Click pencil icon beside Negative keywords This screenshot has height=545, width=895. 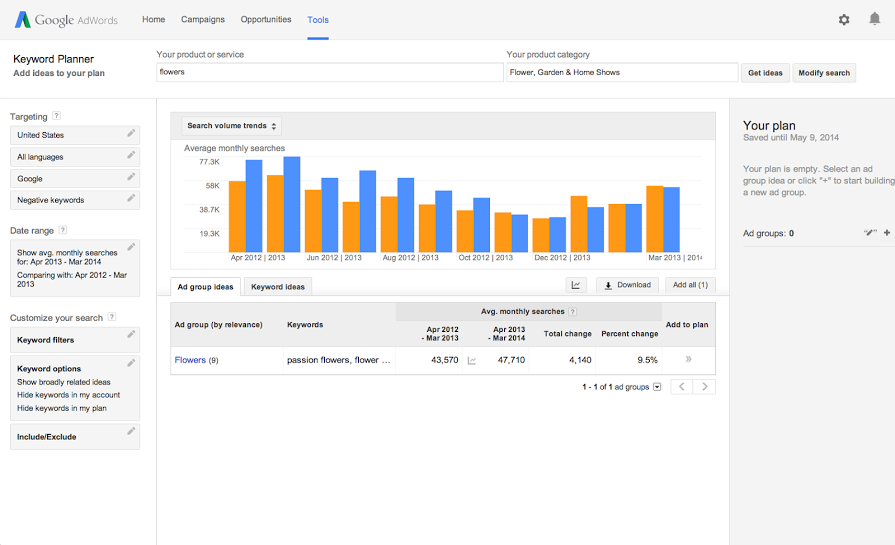coord(131,197)
